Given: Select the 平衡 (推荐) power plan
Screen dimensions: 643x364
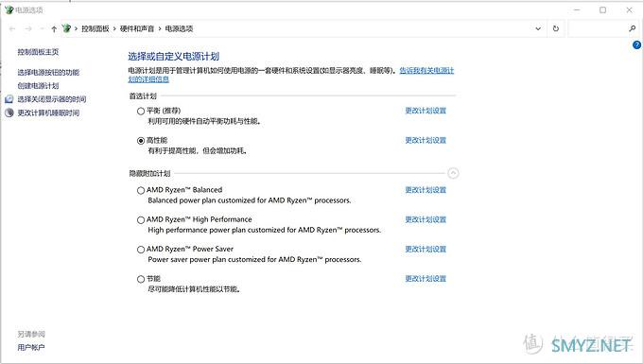Looking at the screenshot, I should click(141, 111).
